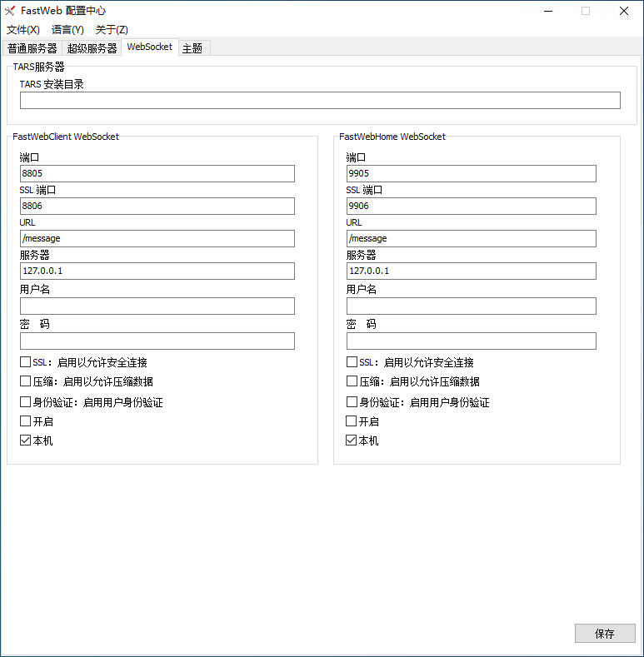Viewport: 644px width, 657px height.
Task: Click FastWebHome 端口 field showing 9905
Action: (472, 173)
